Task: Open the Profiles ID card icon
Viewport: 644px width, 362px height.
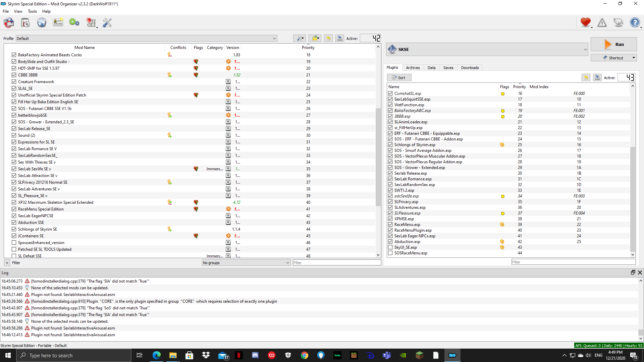Action: point(58,23)
